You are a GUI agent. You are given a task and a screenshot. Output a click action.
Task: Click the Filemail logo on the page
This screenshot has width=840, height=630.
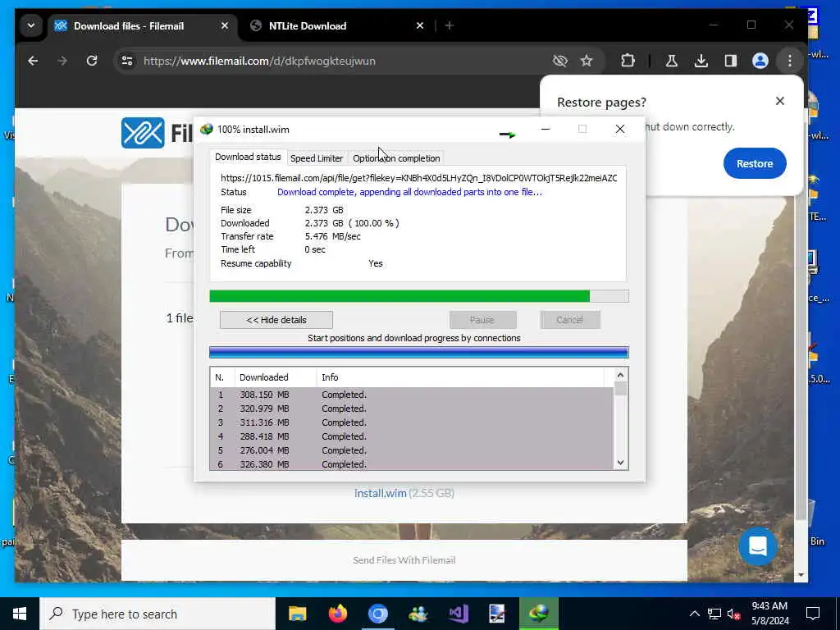pos(143,132)
